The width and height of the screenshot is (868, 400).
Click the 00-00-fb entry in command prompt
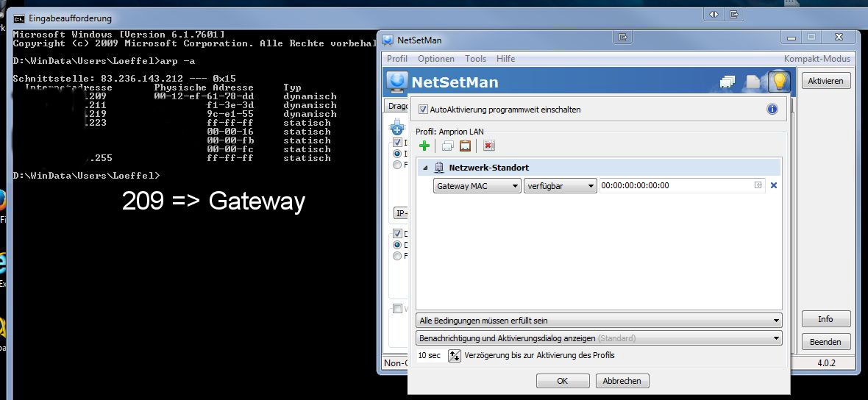click(230, 140)
